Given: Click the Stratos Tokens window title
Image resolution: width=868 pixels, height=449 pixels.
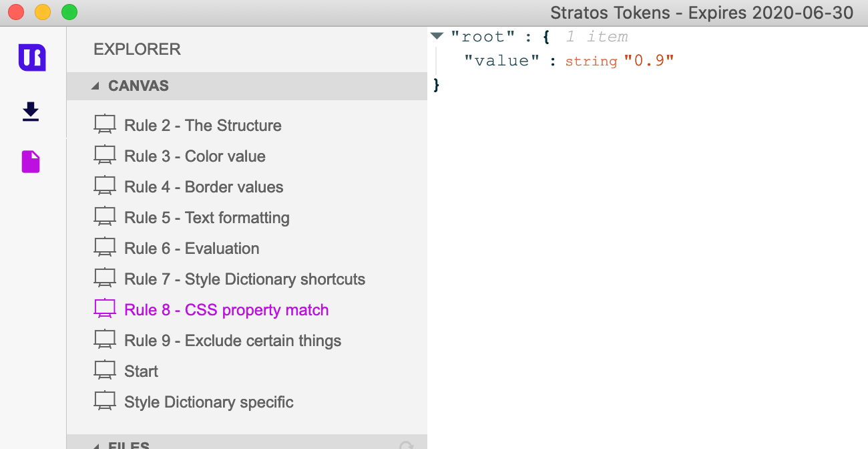Looking at the screenshot, I should pyautogui.click(x=702, y=12).
